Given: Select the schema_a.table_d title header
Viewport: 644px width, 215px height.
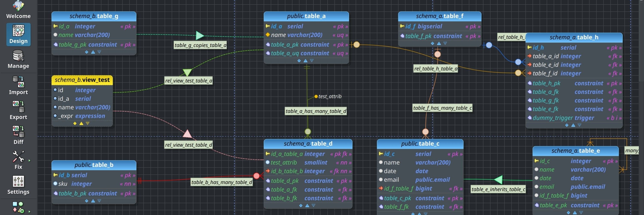Looking at the screenshot, I should [308, 144].
